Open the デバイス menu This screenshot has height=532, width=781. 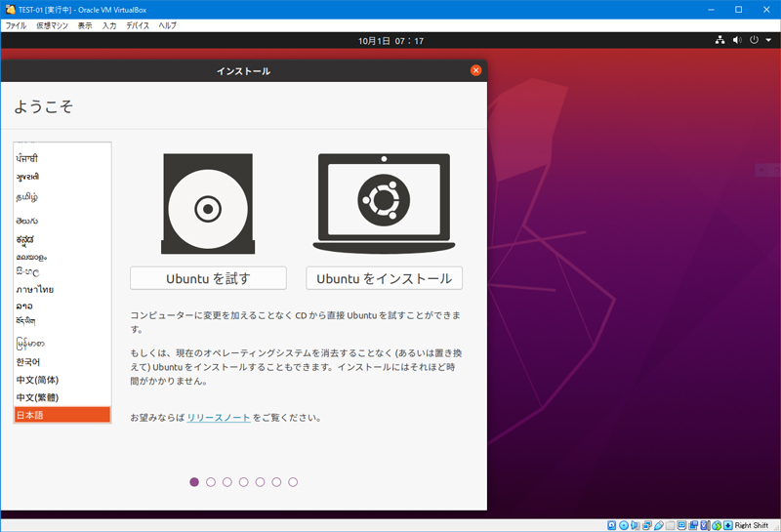(138, 25)
